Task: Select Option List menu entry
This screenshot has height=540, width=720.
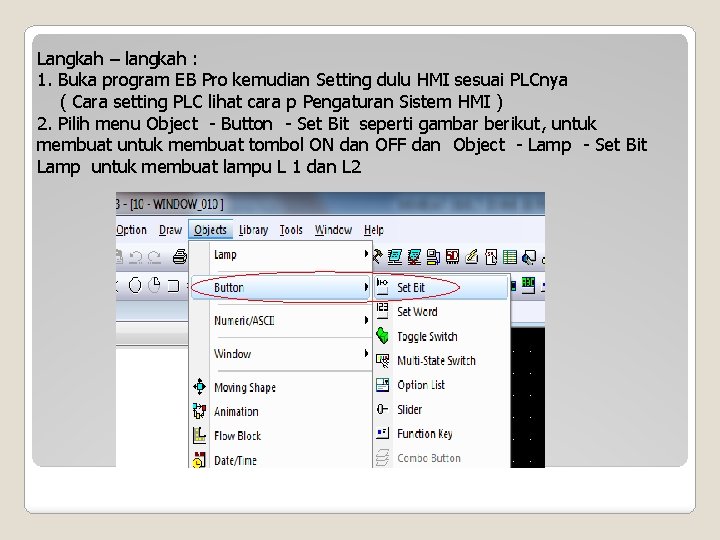Action: [x=441, y=385]
